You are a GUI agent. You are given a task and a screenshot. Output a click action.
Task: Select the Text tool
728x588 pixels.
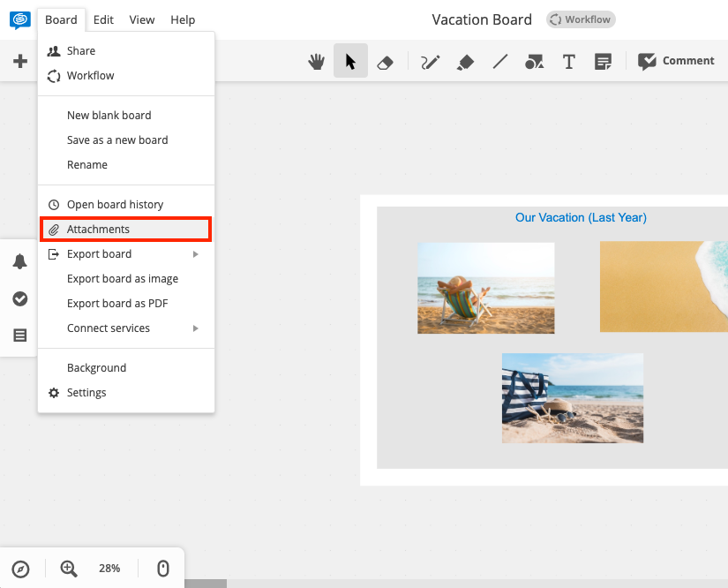(x=568, y=61)
